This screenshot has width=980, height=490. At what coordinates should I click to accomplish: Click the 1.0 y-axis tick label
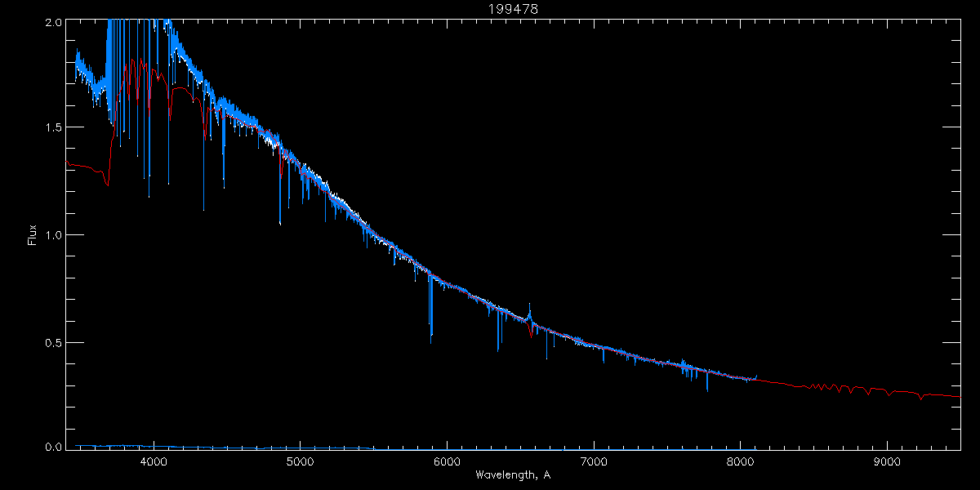pyautogui.click(x=53, y=235)
